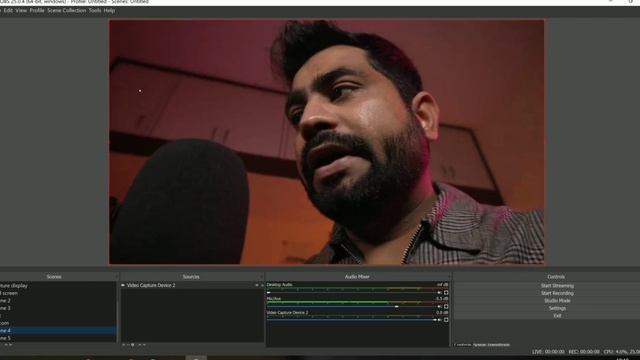The height and width of the screenshot is (360, 640).
Task: Toggle visibility eye for Video Capture Device 2 source
Action: 257,285
